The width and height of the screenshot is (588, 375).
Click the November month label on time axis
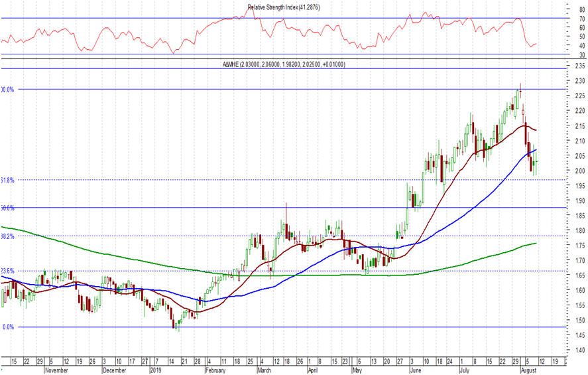coord(58,370)
